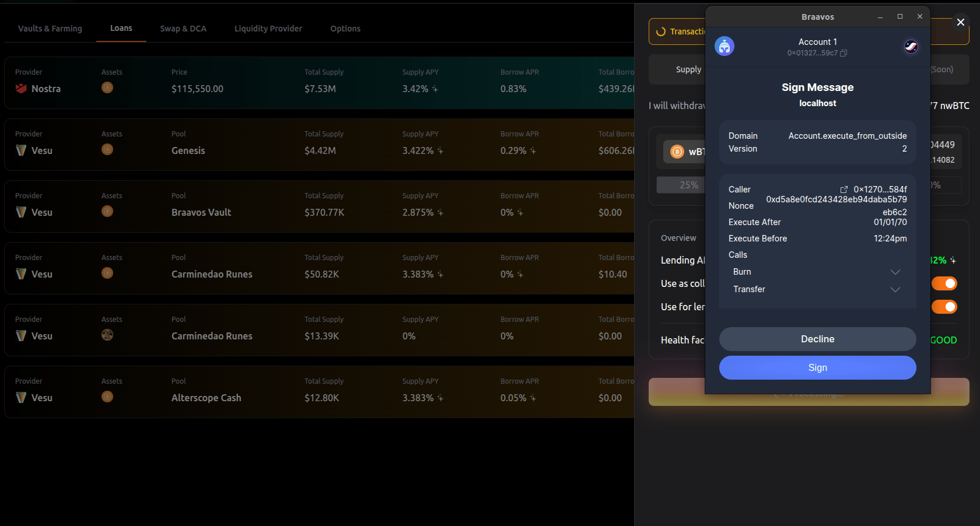Open the Vaults & Farming tab
This screenshot has width=980, height=526.
click(x=50, y=29)
